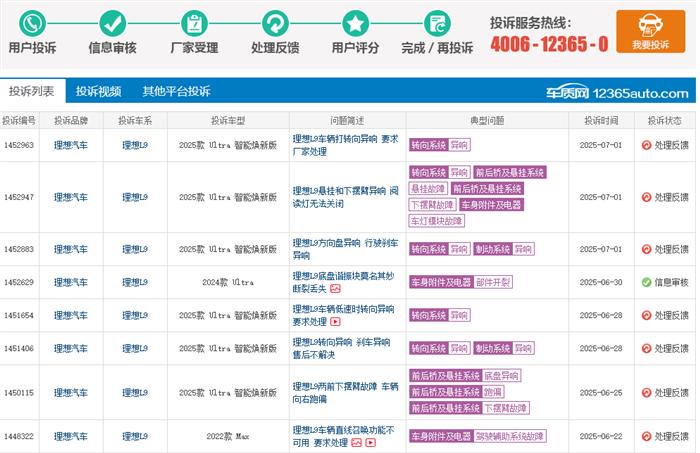The width and height of the screenshot is (700, 453).
Task: Click the 制动系统 异响 tag in row 1452883
Action: coord(504,249)
